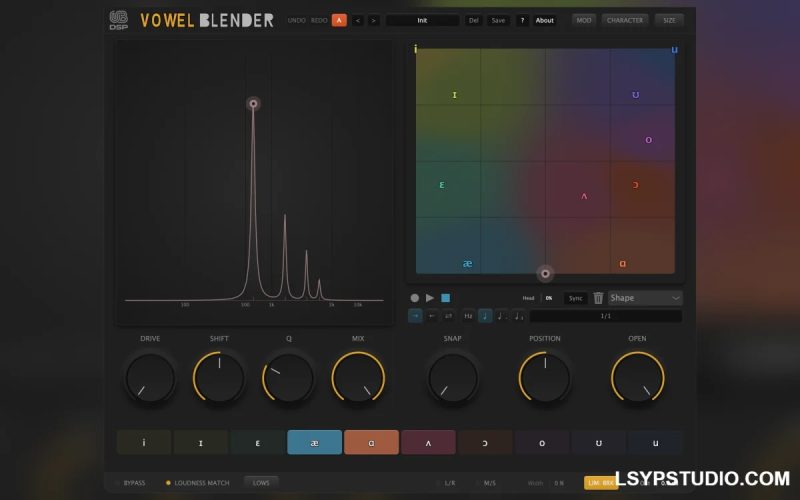Click the ʌ vowel marker on the map
This screenshot has width=800, height=500.
pyautogui.click(x=584, y=196)
